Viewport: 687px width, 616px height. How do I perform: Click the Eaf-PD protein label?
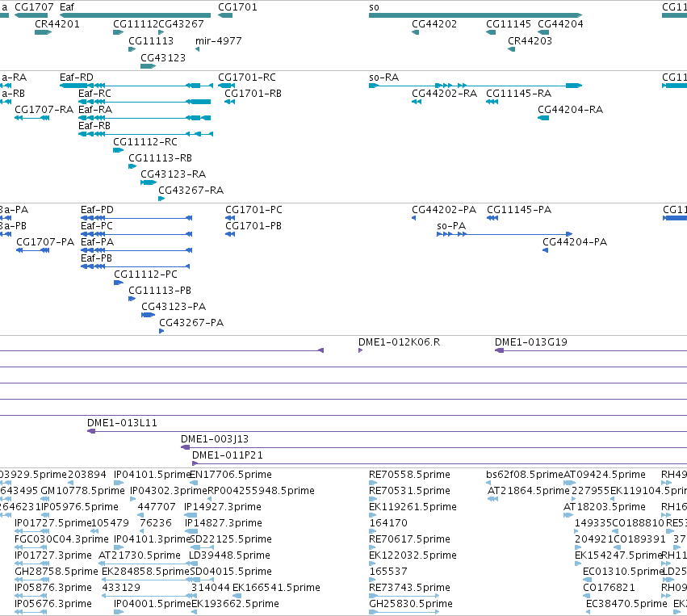point(97,210)
